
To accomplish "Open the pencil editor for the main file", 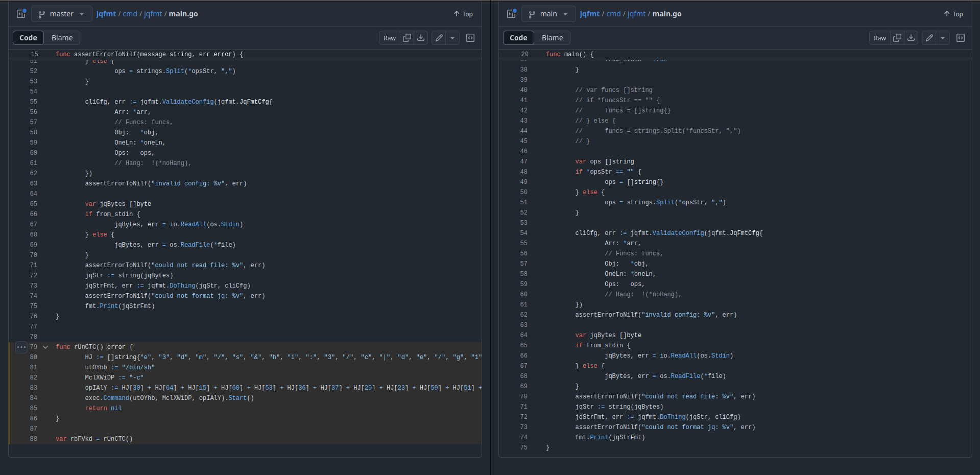I will (928, 38).
